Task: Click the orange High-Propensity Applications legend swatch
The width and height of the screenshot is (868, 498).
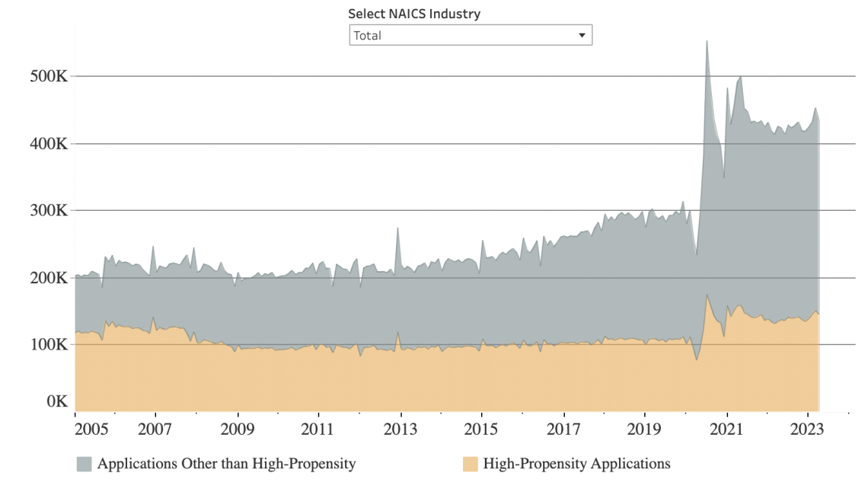Action: click(471, 463)
